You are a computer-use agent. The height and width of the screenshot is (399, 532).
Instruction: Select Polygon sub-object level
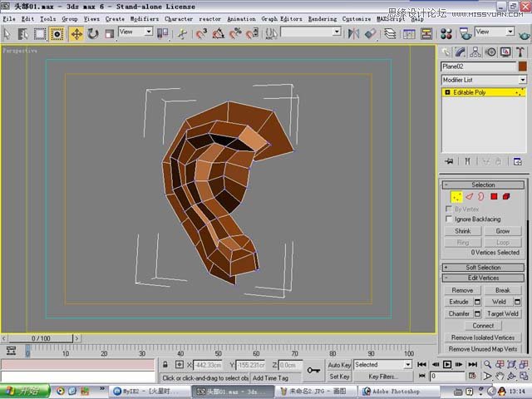[494, 196]
